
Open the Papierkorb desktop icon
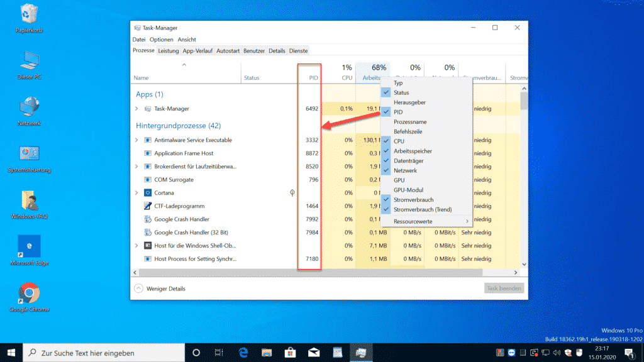click(x=29, y=18)
